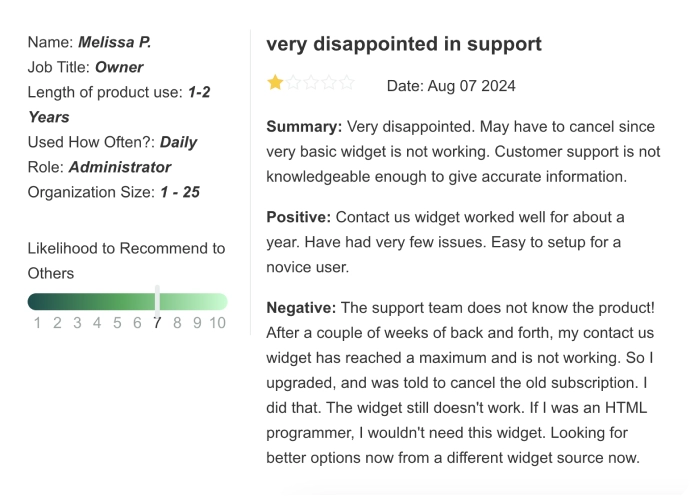Click the Job Title value 'Owner'
The image size is (690, 500).
(x=119, y=67)
